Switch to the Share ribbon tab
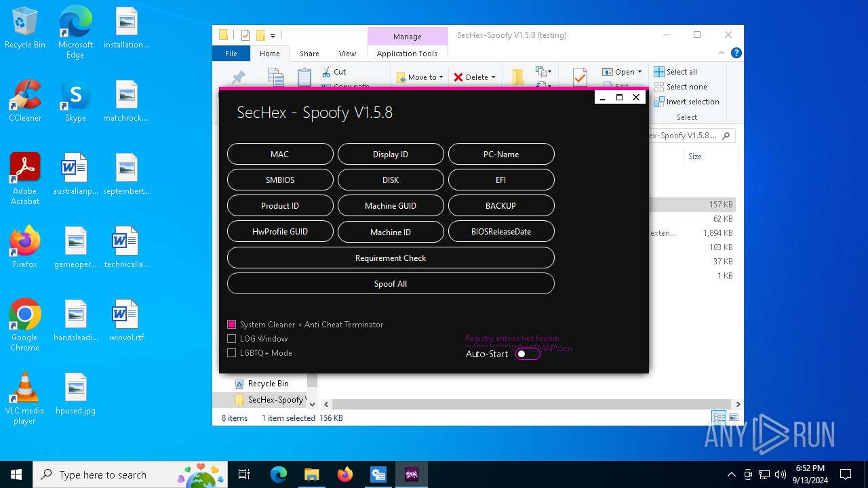The height and width of the screenshot is (488, 868). coord(309,54)
